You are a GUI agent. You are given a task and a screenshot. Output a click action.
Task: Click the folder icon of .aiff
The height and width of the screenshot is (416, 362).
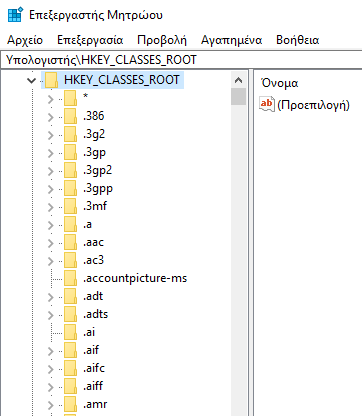(70, 386)
